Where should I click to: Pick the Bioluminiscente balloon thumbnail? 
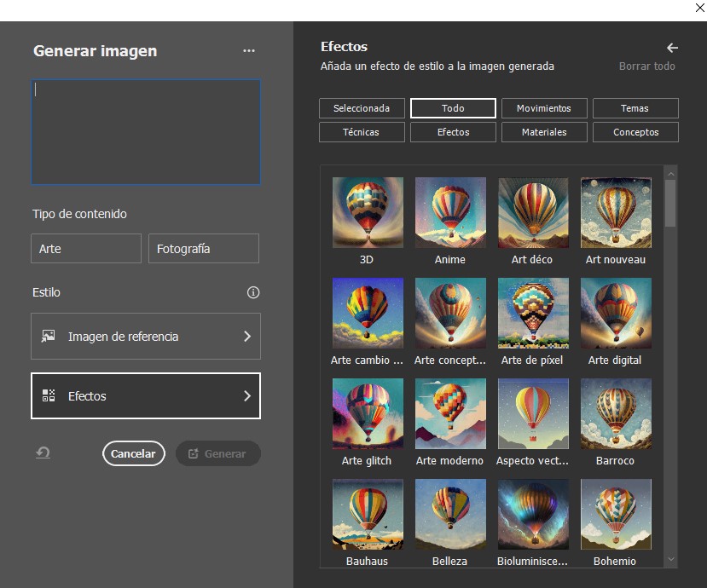tap(533, 514)
